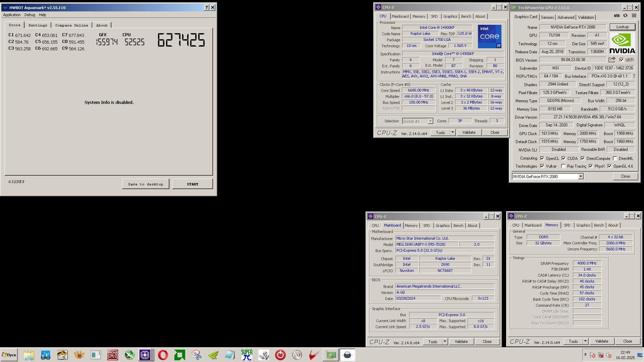
Task: Expand Tools arrow in Mainboard CPU-Z window
Action: pyautogui.click(x=445, y=342)
